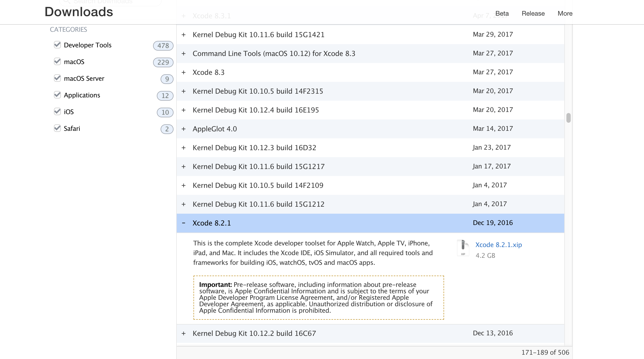This screenshot has height=359, width=644.
Task: Toggle the iOS category checkbox
Action: [57, 111]
